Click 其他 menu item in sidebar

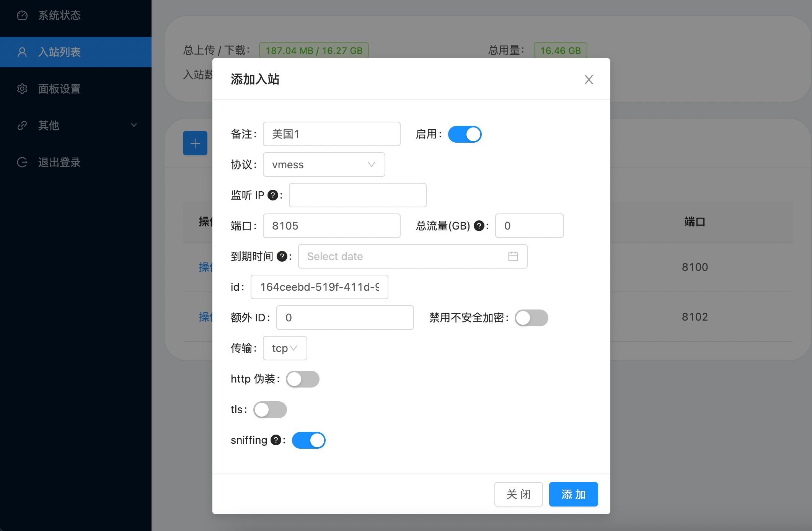point(76,125)
